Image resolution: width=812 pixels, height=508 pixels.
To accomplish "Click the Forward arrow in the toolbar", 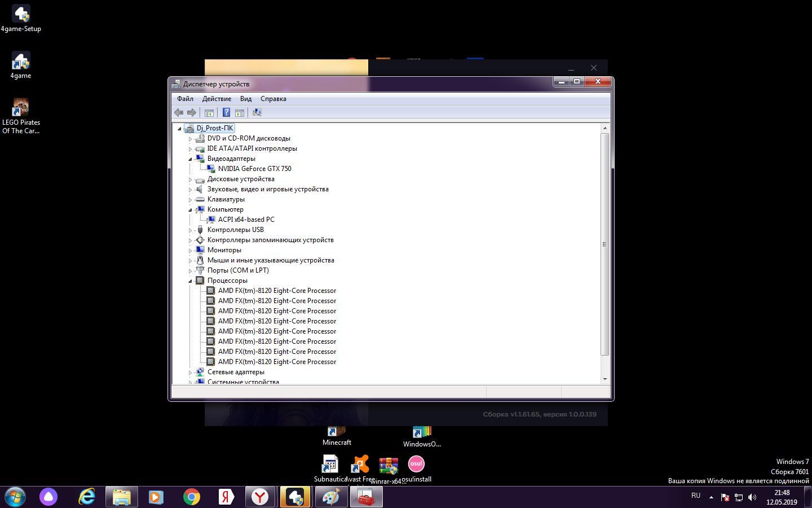I will point(192,112).
